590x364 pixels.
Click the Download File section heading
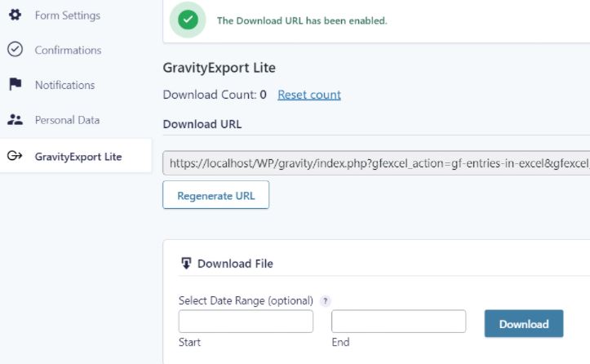[x=235, y=264]
